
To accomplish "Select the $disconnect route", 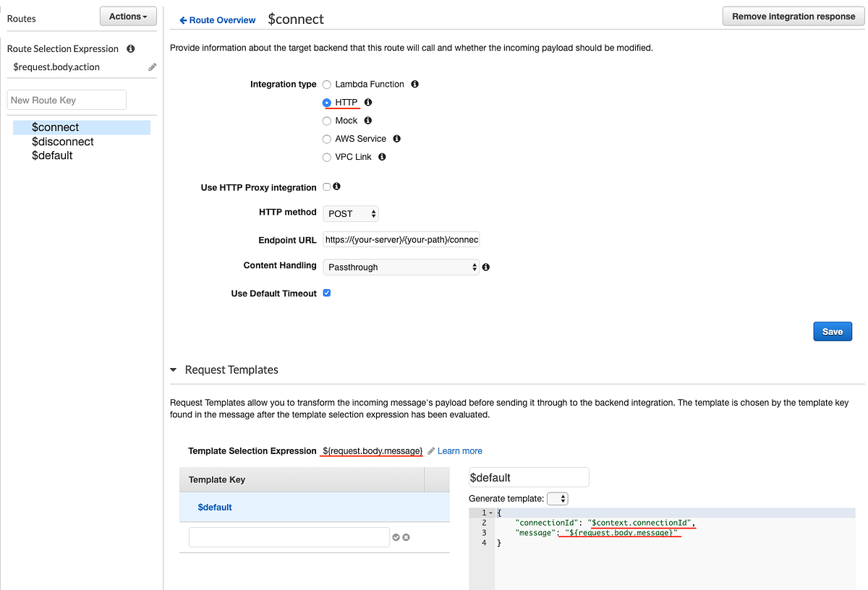I will (x=63, y=142).
